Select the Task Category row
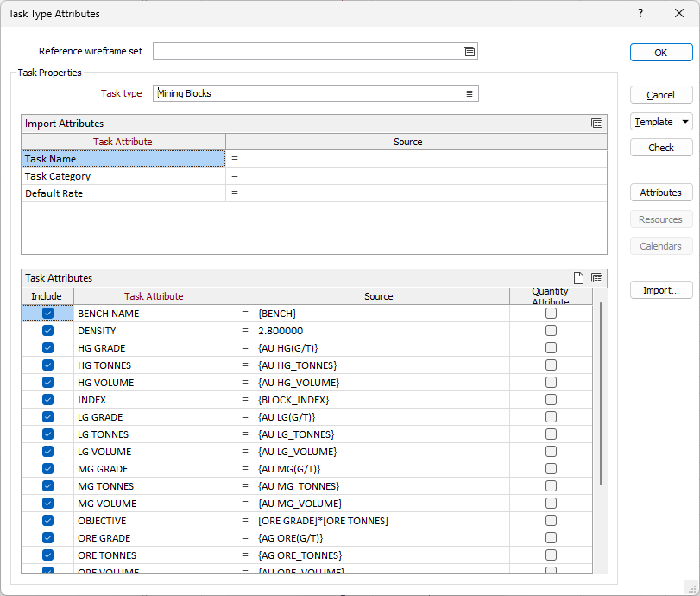Image resolution: width=700 pixels, height=596 pixels. pos(123,176)
